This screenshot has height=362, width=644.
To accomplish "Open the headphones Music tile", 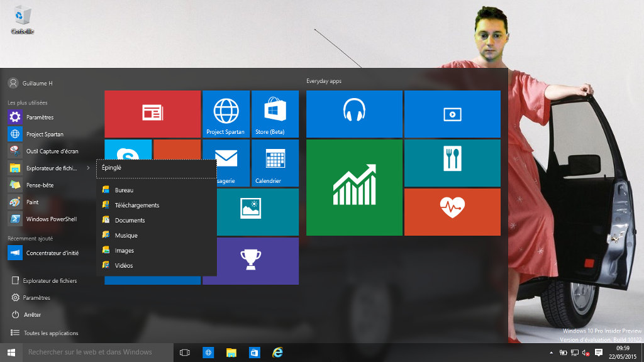I will (354, 114).
